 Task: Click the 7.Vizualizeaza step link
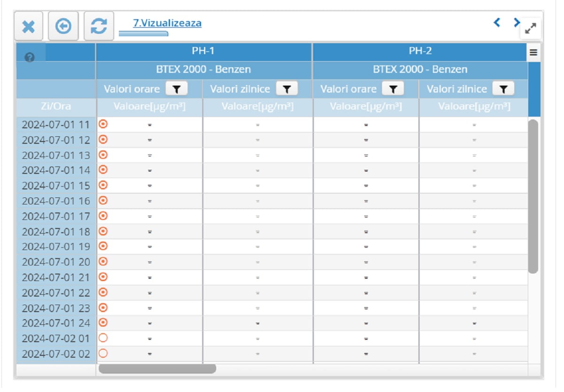(x=167, y=23)
